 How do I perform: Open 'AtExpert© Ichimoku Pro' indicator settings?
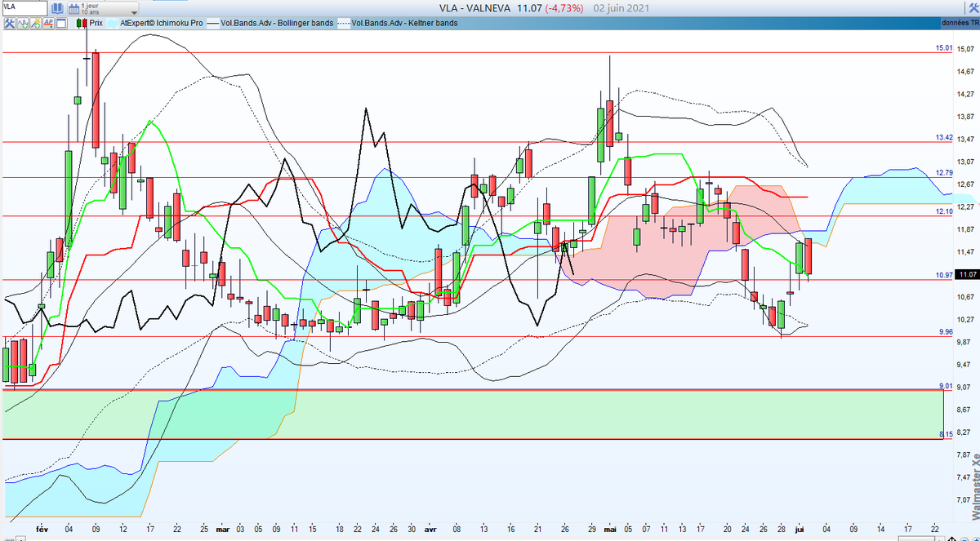(x=161, y=23)
